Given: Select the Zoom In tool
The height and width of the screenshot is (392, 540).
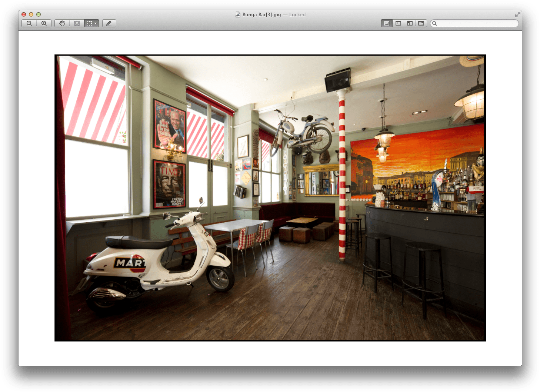Looking at the screenshot, I should pos(44,23).
